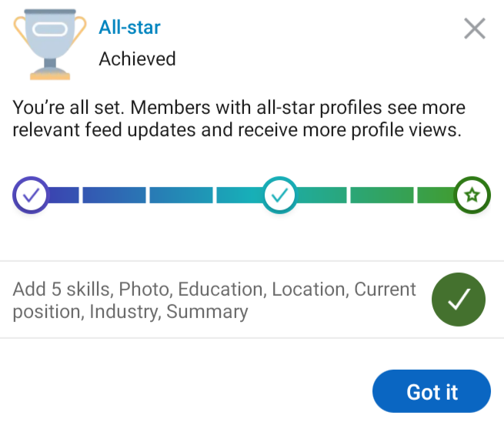Click the relevant feed updates sentence line
504x439 pixels.
(237, 130)
